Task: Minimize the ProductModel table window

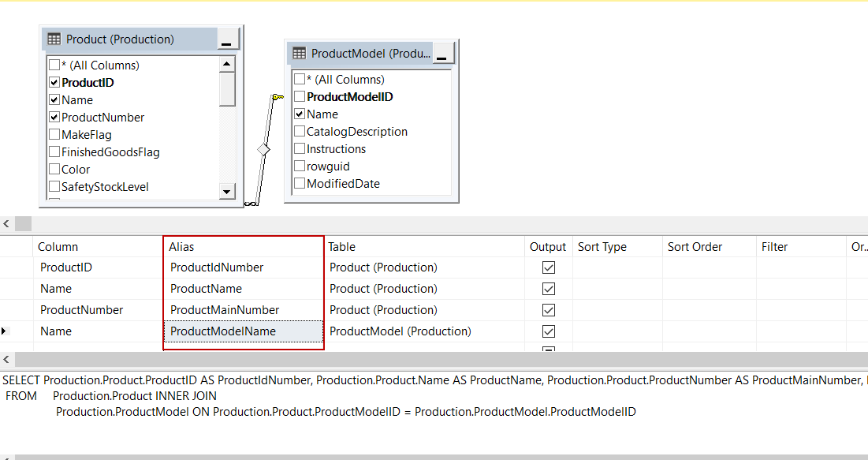Action: (x=444, y=54)
